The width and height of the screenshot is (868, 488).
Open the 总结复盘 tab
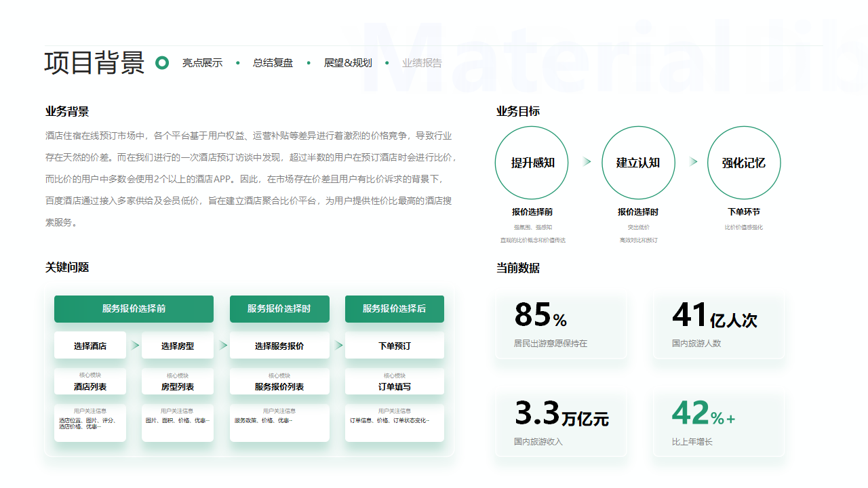coord(273,63)
